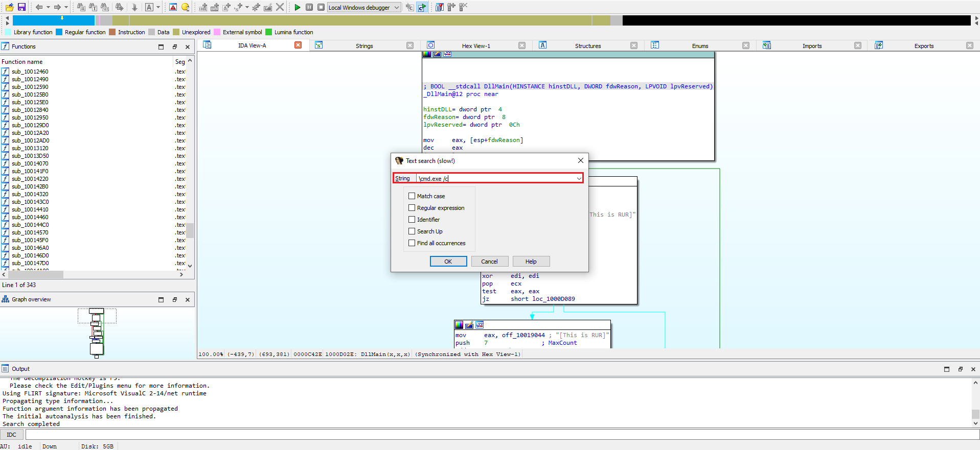
Task: Click color icon on DllMain graph node
Action: tap(427, 54)
